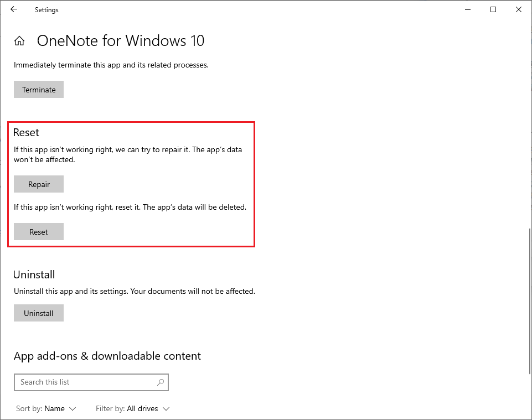This screenshot has height=420, width=532.
Task: Click the 'Settings' window title text
Action: [47, 10]
